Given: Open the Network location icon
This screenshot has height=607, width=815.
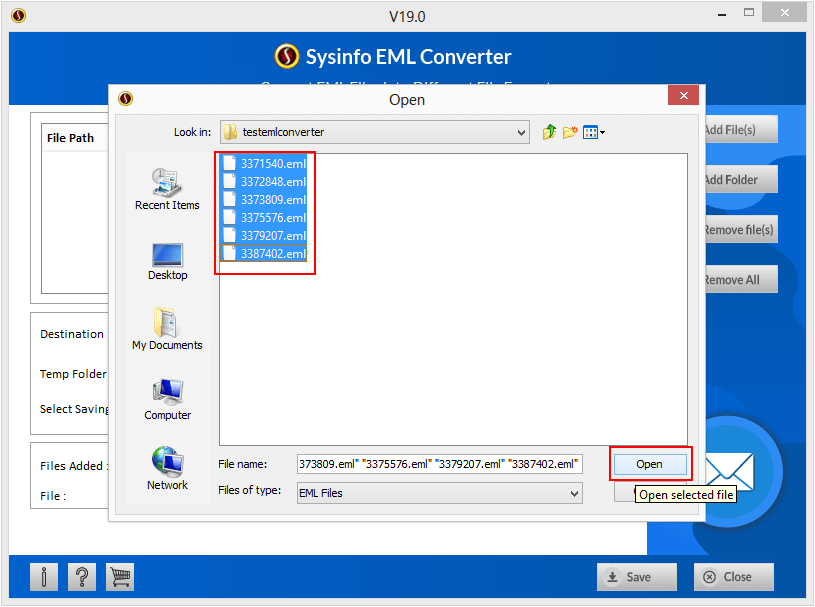Looking at the screenshot, I should pyautogui.click(x=166, y=463).
